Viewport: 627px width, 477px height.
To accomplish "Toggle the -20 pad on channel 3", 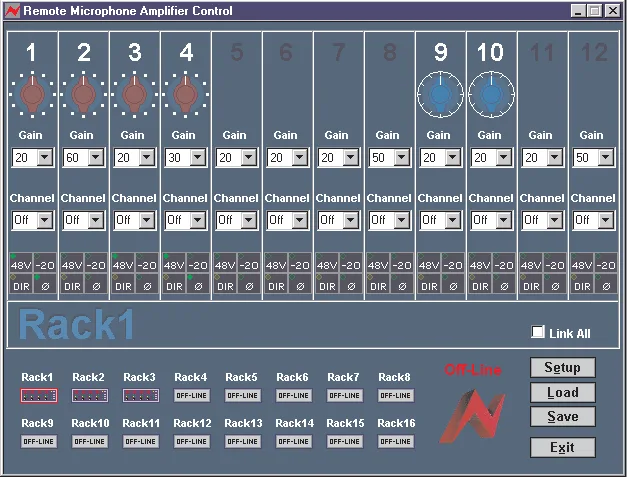I will click(147, 262).
